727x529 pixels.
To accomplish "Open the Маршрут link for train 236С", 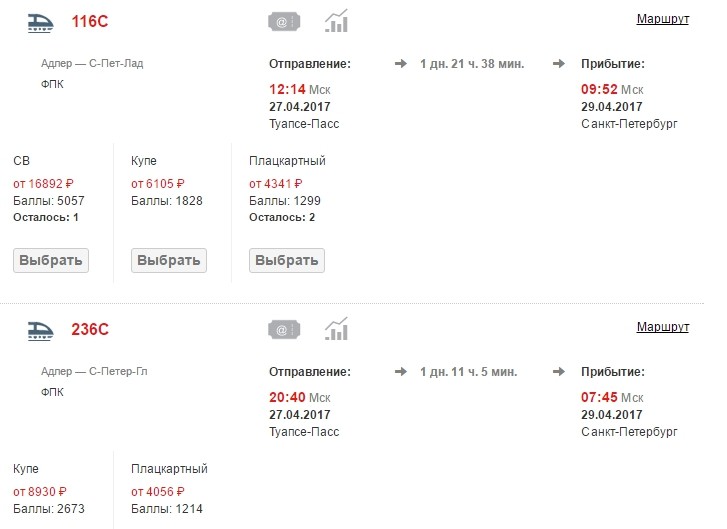I will [662, 328].
